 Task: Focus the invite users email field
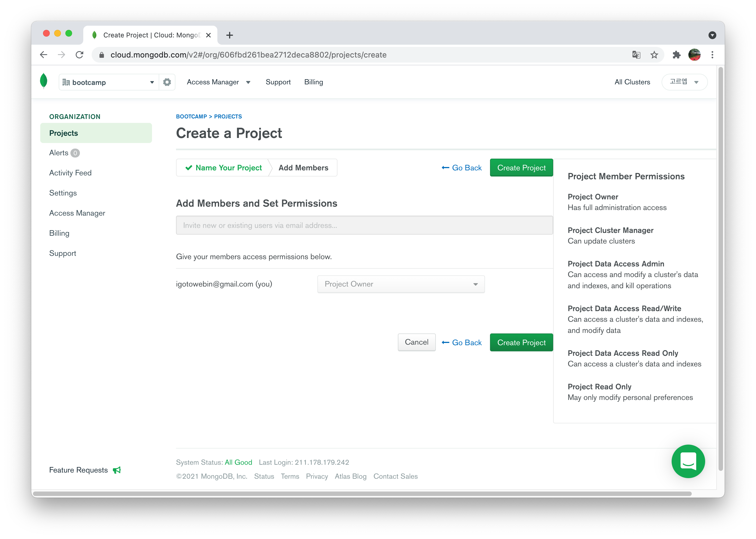click(364, 225)
